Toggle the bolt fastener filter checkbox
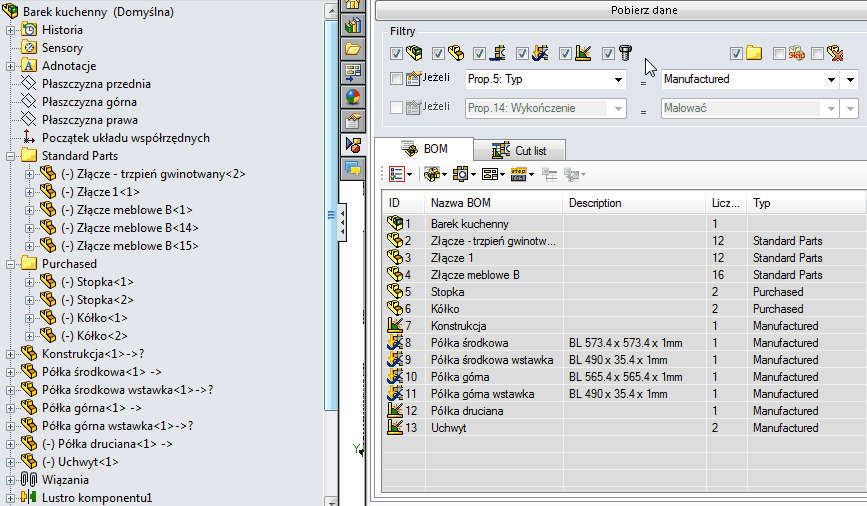This screenshot has width=867, height=506. tap(608, 53)
